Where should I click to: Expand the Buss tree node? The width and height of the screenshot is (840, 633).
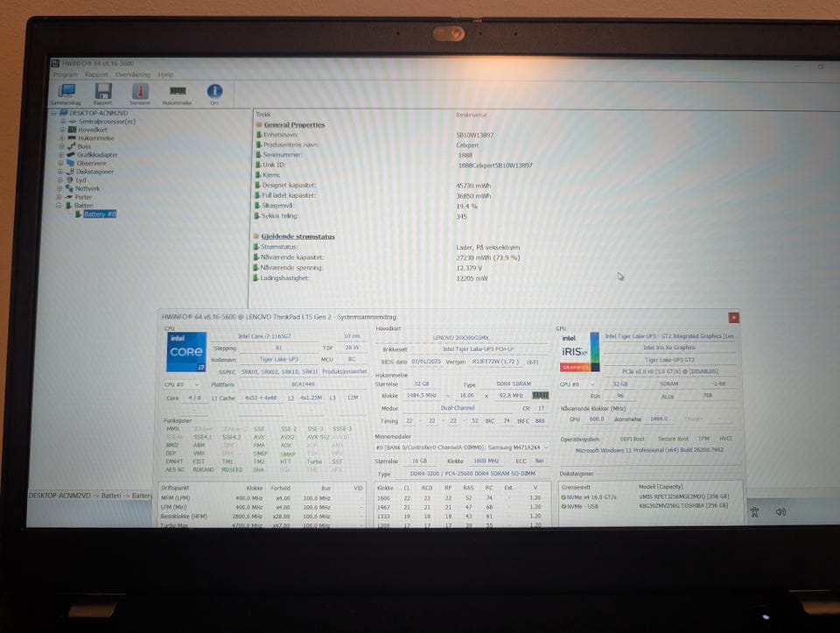point(61,146)
